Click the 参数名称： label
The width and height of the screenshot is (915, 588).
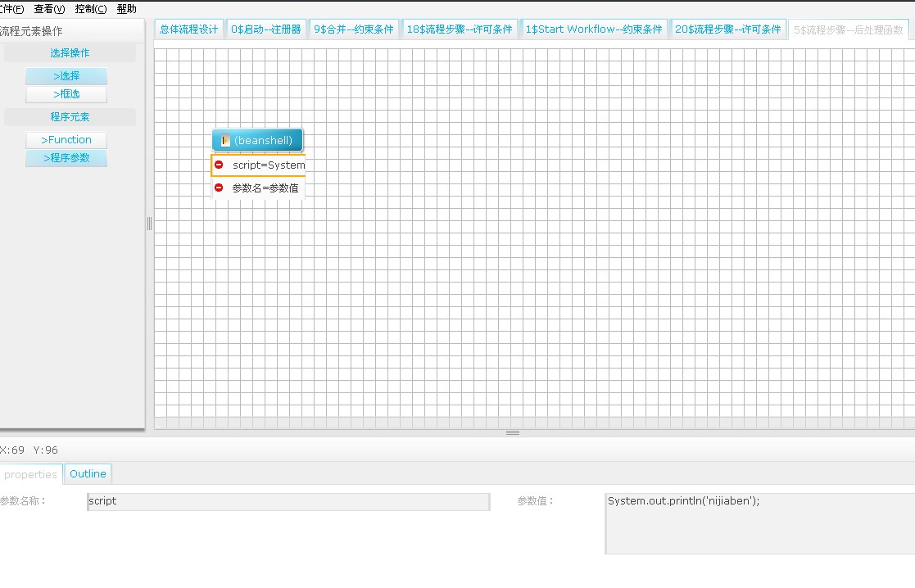(23, 500)
